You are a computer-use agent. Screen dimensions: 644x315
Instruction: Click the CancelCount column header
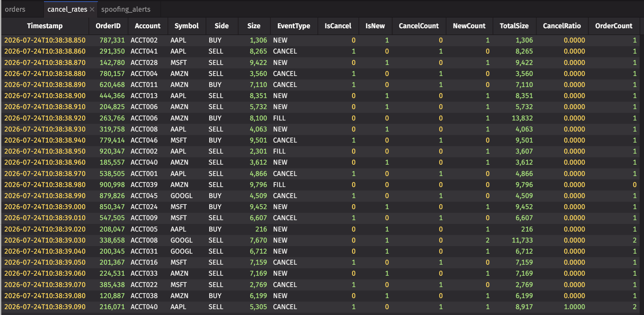[419, 26]
